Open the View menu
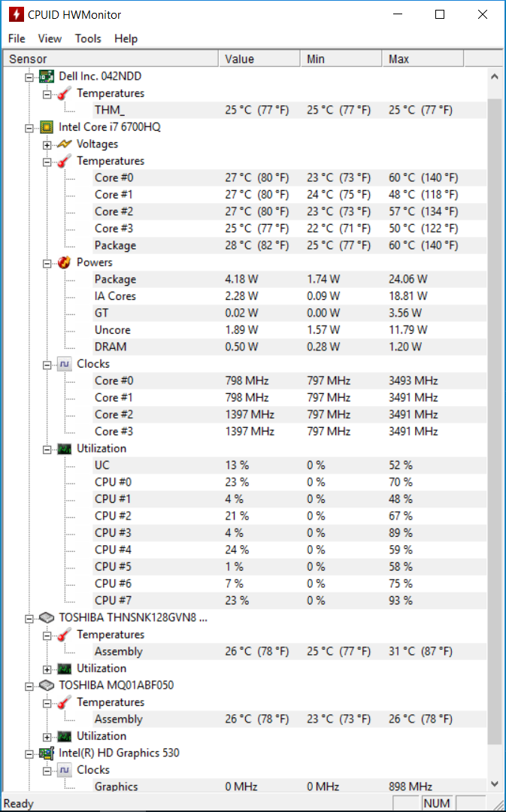This screenshot has width=506, height=812. click(50, 38)
